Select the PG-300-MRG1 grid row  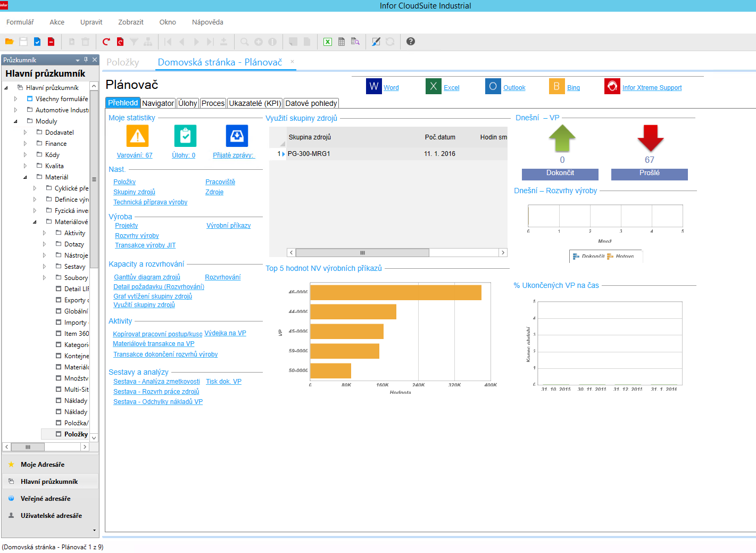pos(388,154)
